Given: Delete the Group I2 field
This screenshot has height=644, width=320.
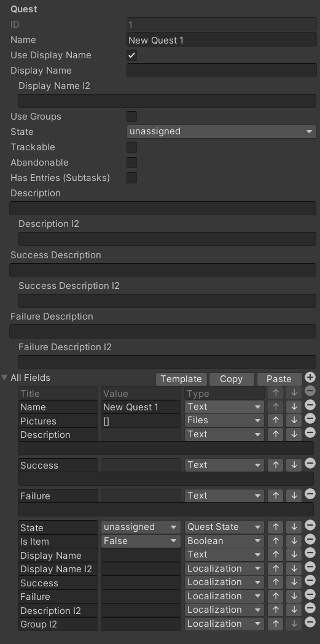Looking at the screenshot, I should (310, 623).
